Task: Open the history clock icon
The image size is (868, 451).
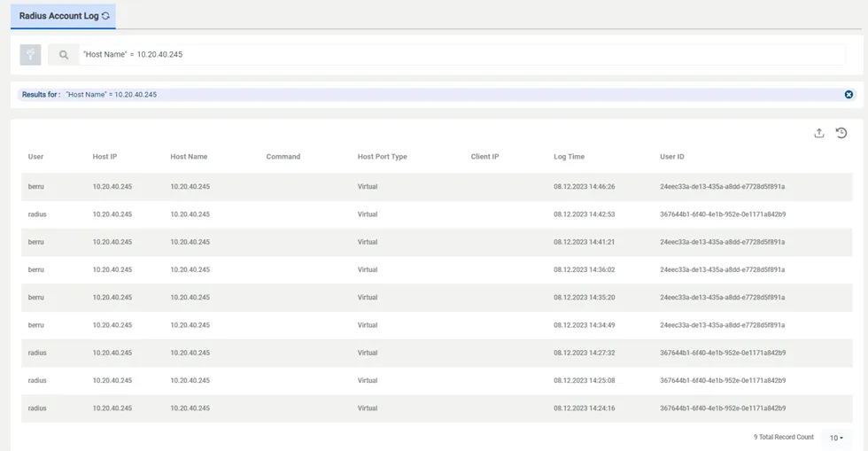Action: coord(841,133)
